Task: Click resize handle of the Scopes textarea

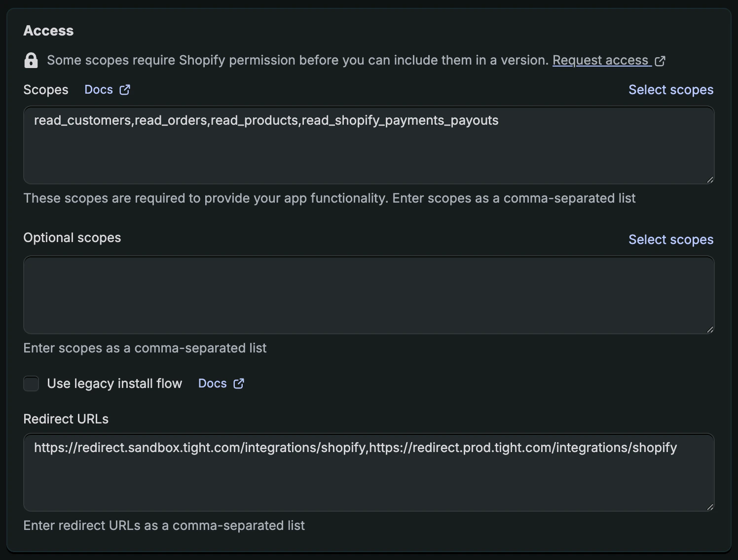Action: point(709,179)
